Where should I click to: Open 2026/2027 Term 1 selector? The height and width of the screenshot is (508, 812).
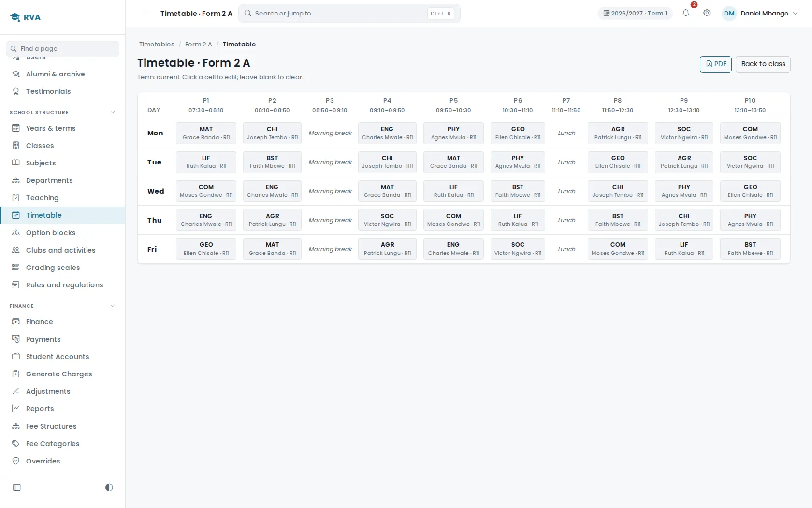[x=635, y=13]
